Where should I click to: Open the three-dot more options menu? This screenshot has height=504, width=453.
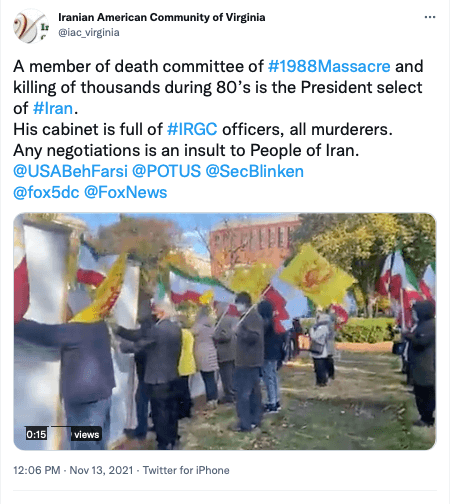pos(430,17)
